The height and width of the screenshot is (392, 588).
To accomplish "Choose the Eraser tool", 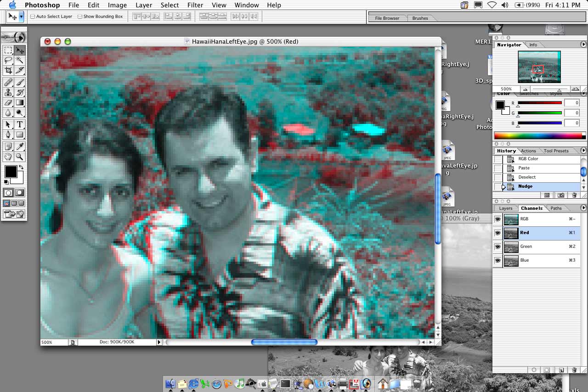I will [x=8, y=103].
